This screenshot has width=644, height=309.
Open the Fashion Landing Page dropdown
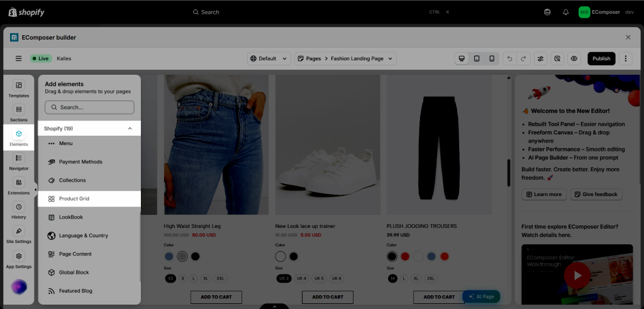click(345, 58)
